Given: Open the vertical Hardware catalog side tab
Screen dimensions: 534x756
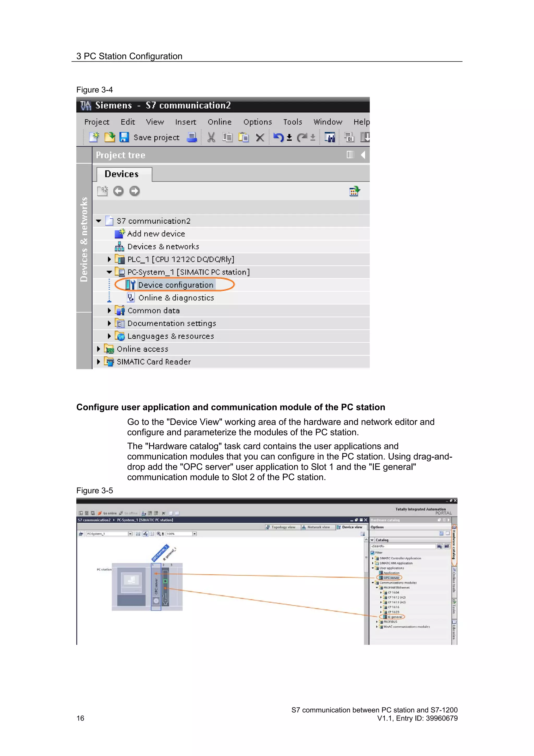Looking at the screenshot, I should (454, 545).
